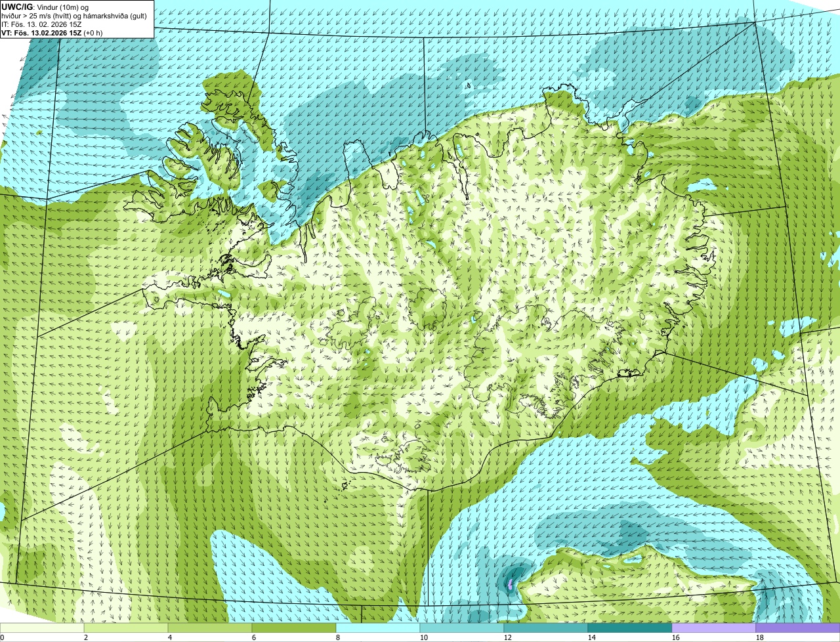This screenshot has width=840, height=642.
Task: Click the 'UWC/IG: Vindur (10m) og' title line
Action: [45, 7]
